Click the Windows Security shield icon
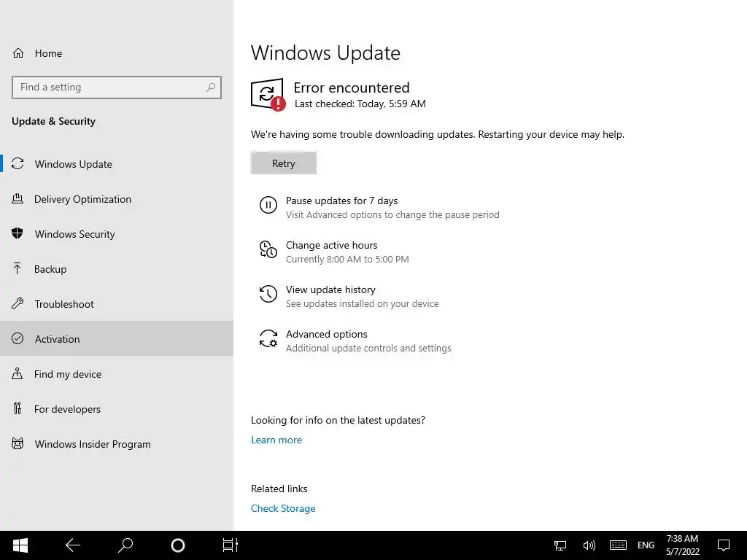747x560 pixels. tap(18, 233)
